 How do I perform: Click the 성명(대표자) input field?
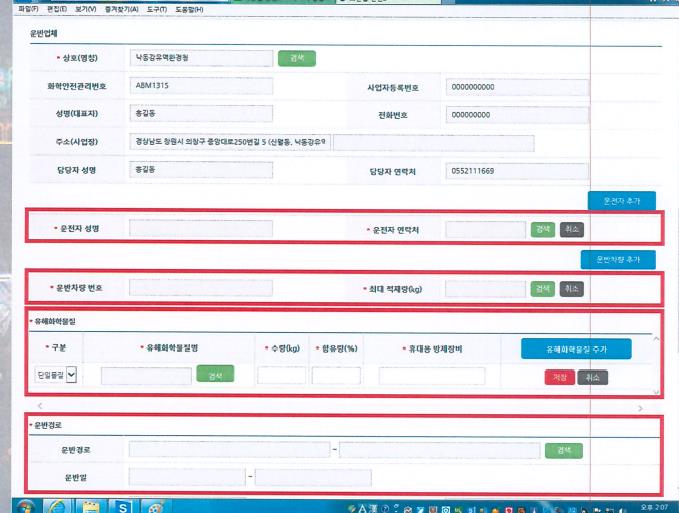[x=201, y=113]
